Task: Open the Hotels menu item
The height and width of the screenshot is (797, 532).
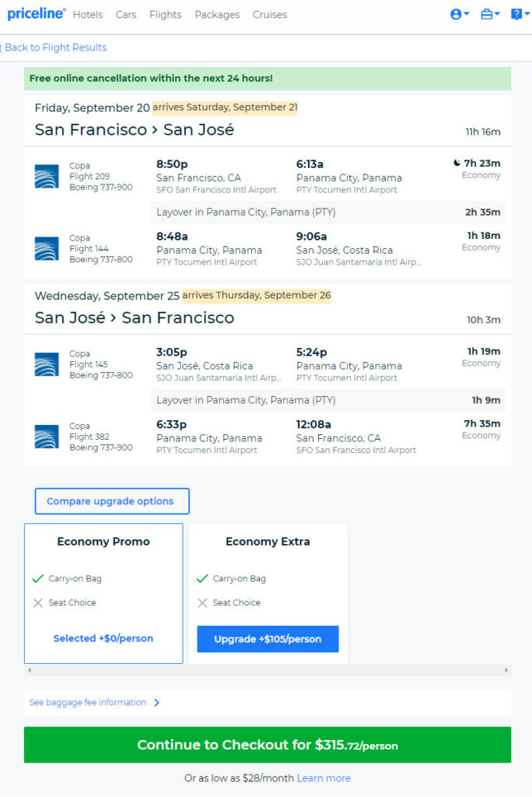Action: point(88,15)
